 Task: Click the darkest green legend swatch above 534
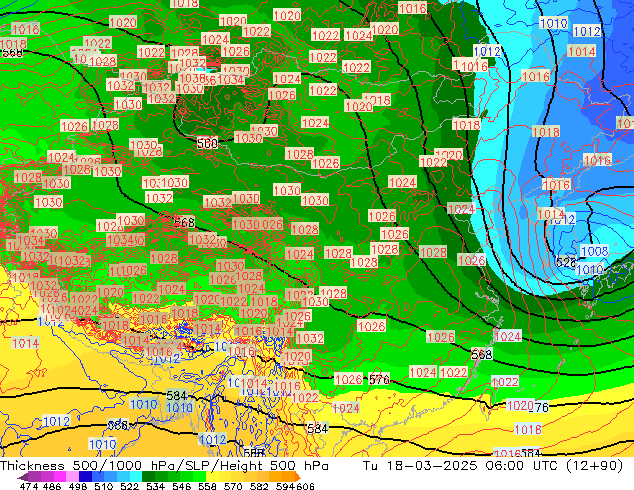tap(148, 476)
